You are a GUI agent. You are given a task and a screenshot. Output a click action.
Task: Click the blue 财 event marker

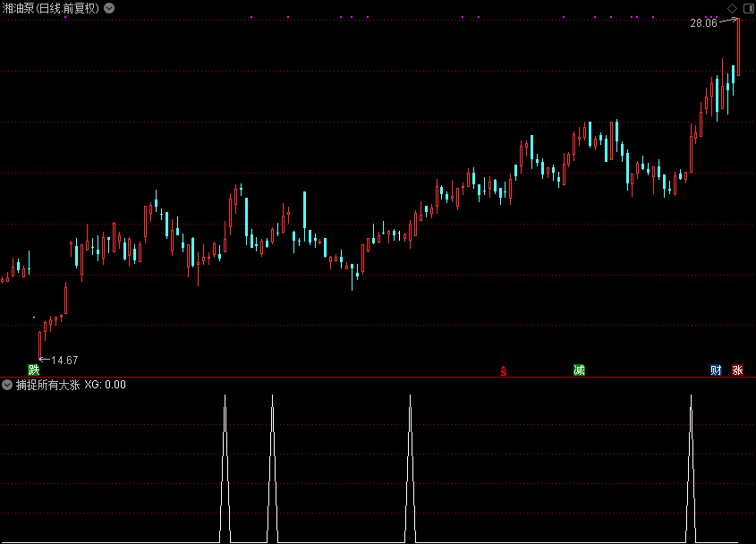(x=716, y=370)
